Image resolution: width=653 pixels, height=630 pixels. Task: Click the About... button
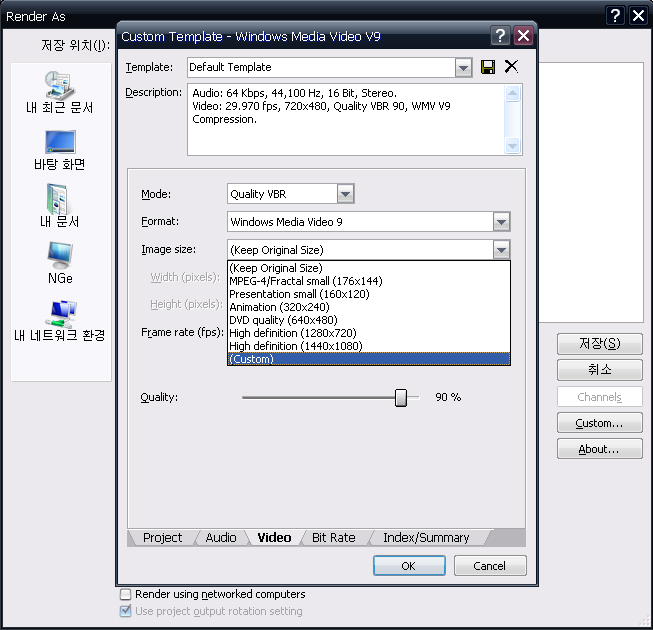[x=600, y=449]
